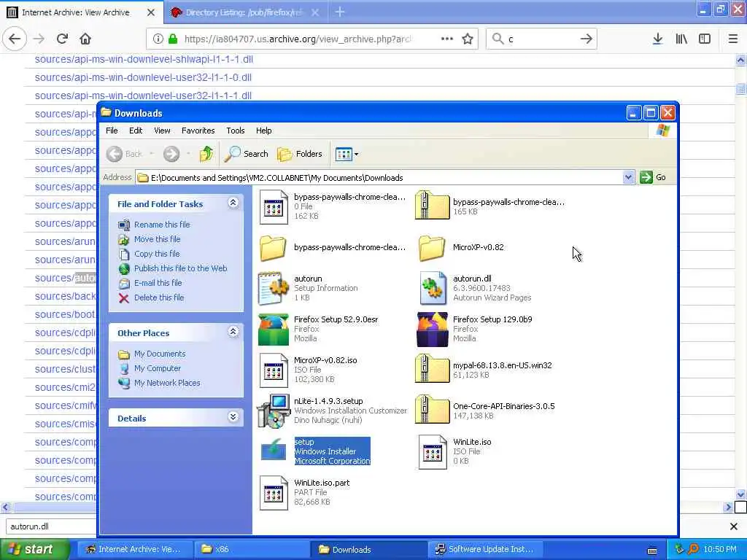747x560 pixels.
Task: Select One-Core-API-Binaries-3.0.5 zip icon
Action: (432, 409)
